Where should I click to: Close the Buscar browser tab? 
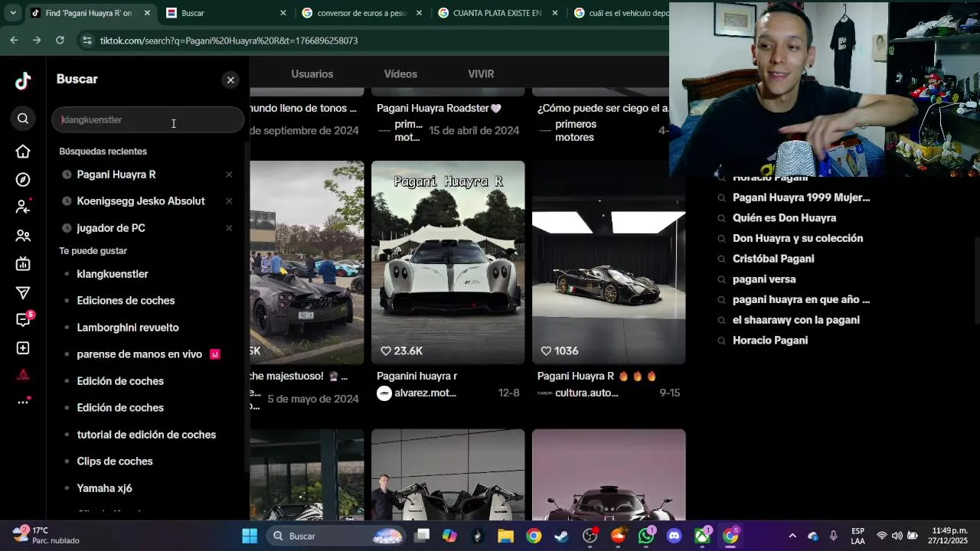pyautogui.click(x=283, y=13)
